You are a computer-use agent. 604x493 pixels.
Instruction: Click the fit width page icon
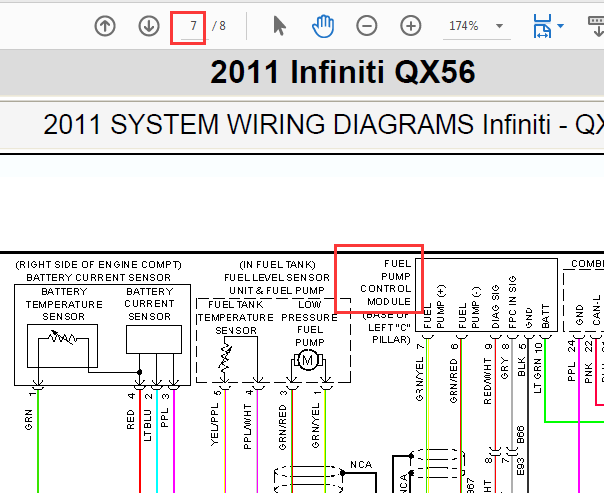542,26
